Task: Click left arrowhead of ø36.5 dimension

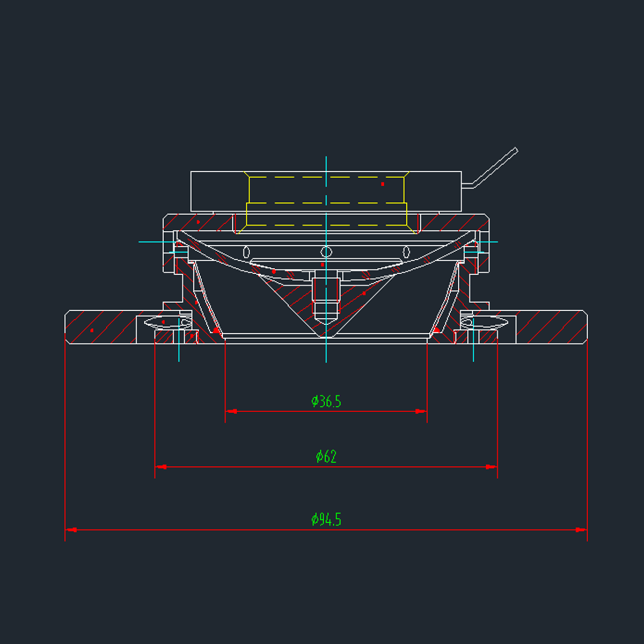Action: pyautogui.click(x=231, y=411)
